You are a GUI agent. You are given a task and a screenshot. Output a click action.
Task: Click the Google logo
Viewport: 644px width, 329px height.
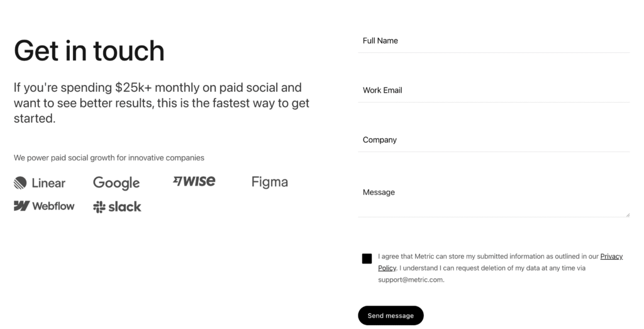116,183
